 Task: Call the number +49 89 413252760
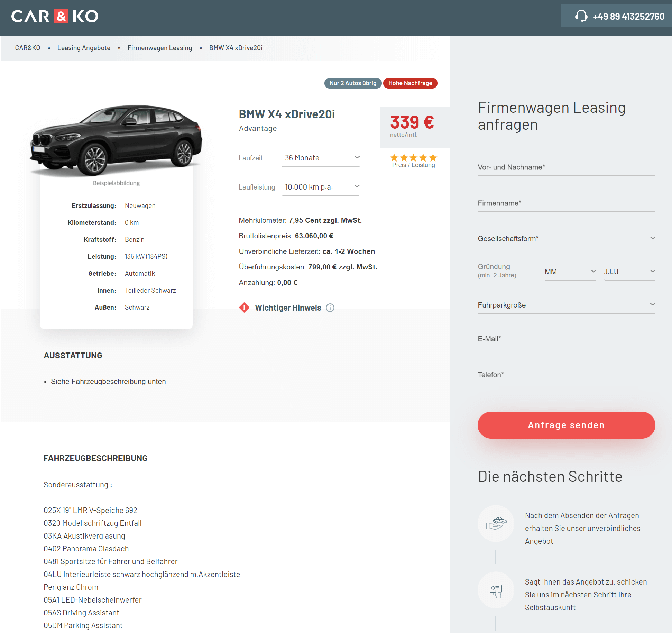[628, 16]
